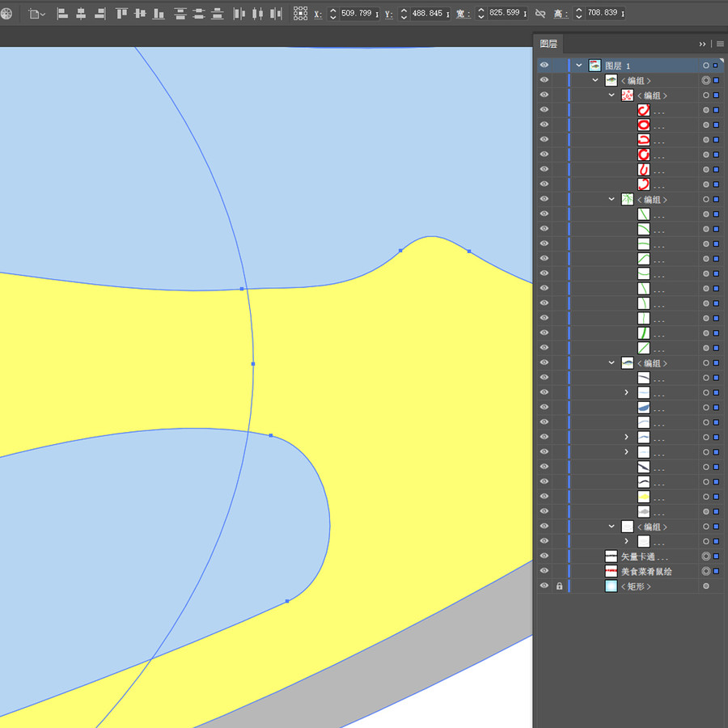Click the X coordinate stepper arrows
Viewport: 728px width, 728px height.
click(333, 14)
